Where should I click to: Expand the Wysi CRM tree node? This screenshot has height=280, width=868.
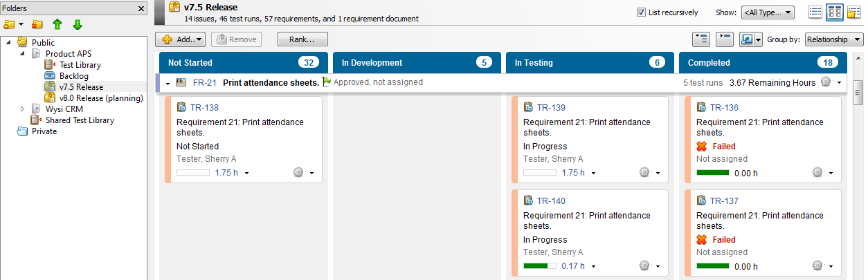(23, 109)
